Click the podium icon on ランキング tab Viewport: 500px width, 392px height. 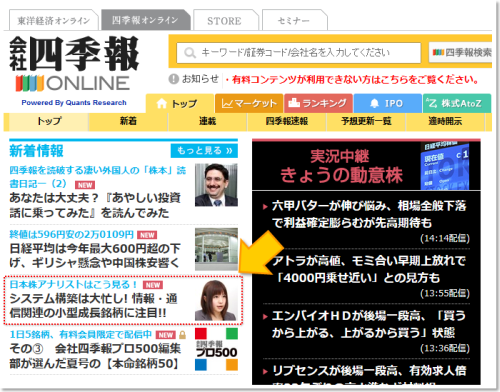294,103
